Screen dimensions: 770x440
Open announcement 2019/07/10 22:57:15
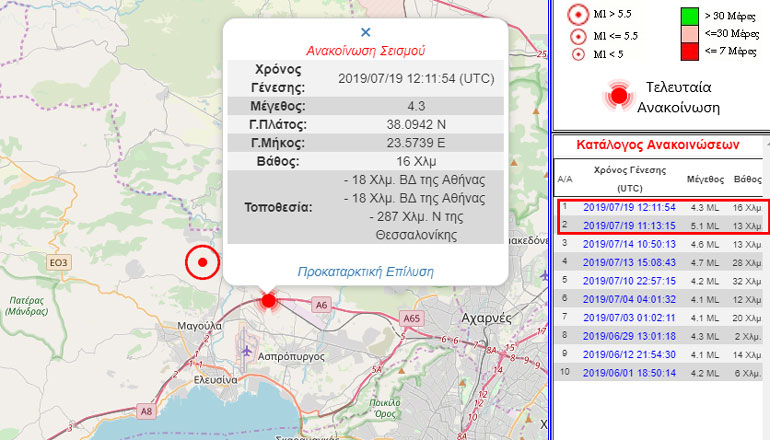point(629,281)
